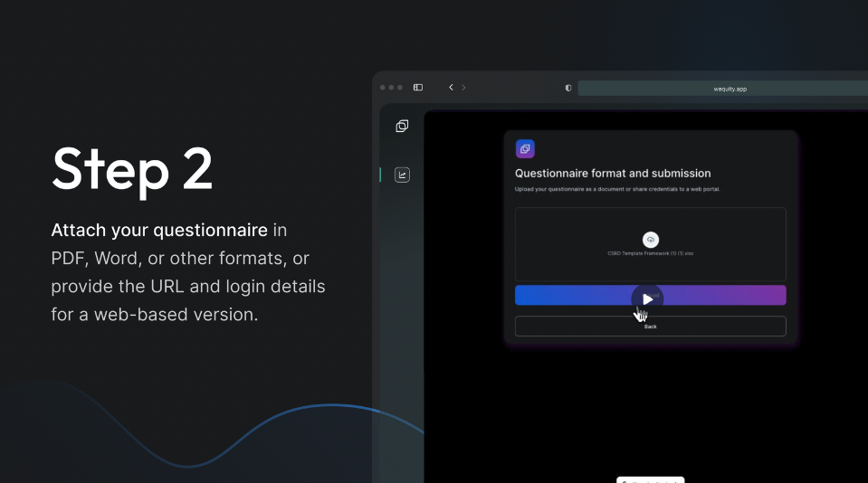Click the Questionnaire format and submission heading
This screenshot has height=483, width=868.
tap(613, 173)
